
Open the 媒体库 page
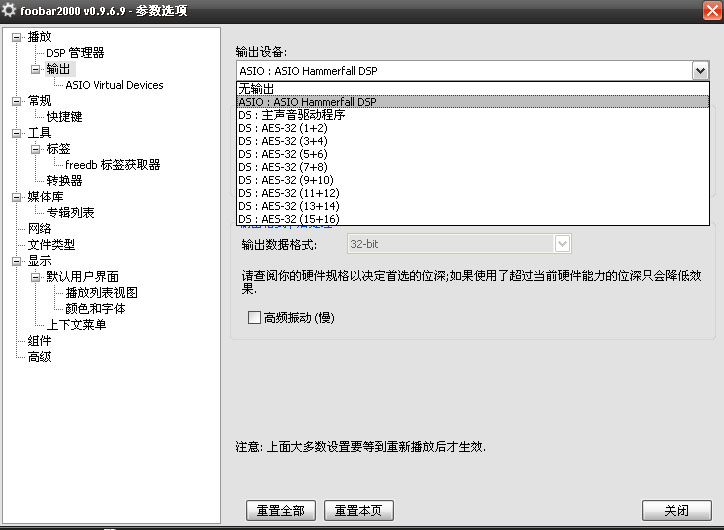click(x=45, y=197)
